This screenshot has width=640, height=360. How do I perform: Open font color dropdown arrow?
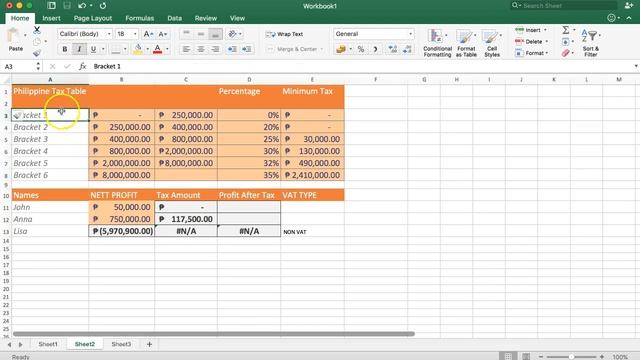tap(167, 49)
